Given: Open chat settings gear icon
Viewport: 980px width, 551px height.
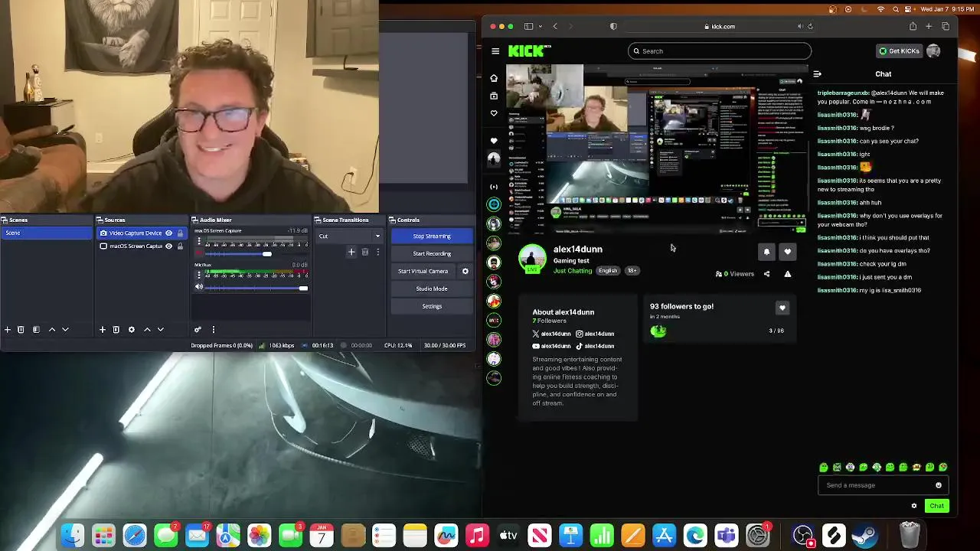Looking at the screenshot, I should [913, 506].
